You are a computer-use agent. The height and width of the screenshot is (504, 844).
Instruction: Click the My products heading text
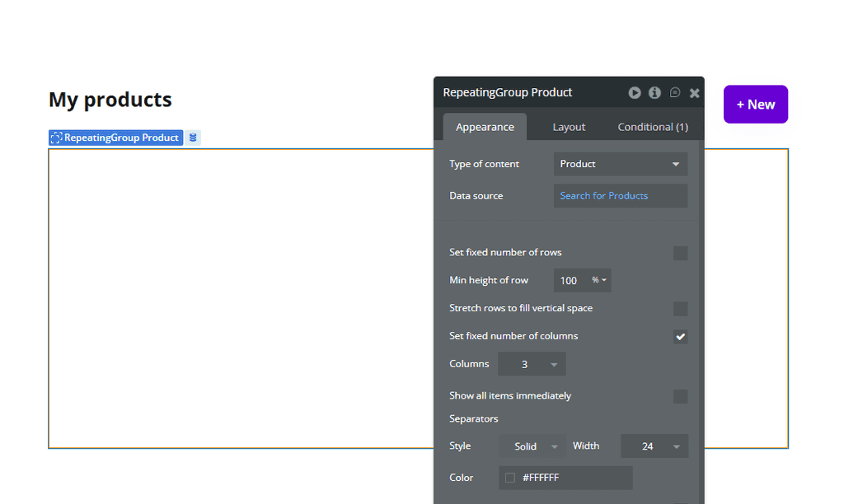pyautogui.click(x=110, y=100)
